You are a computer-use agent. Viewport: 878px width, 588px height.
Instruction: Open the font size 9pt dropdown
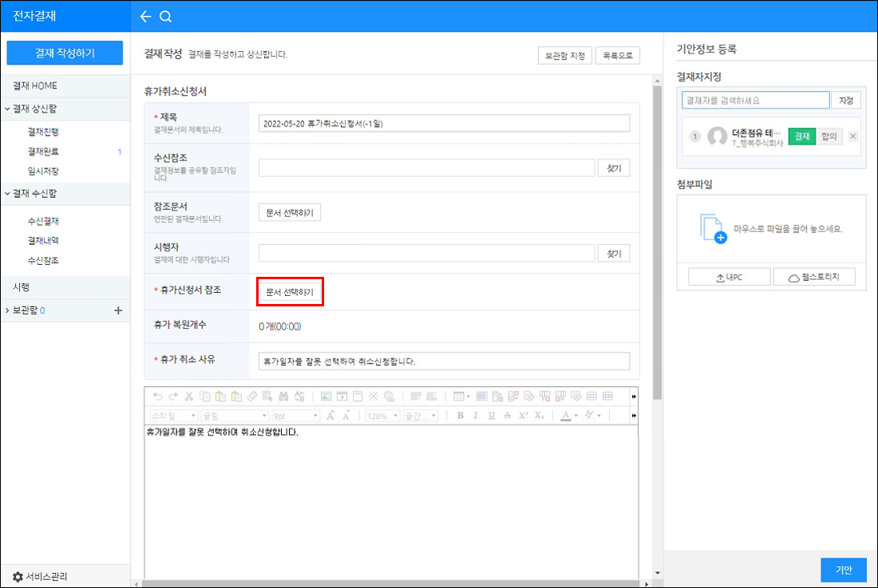pyautogui.click(x=295, y=416)
